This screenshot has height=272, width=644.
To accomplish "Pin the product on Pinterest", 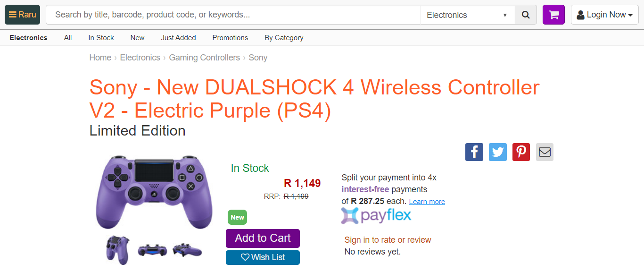I will 521,152.
